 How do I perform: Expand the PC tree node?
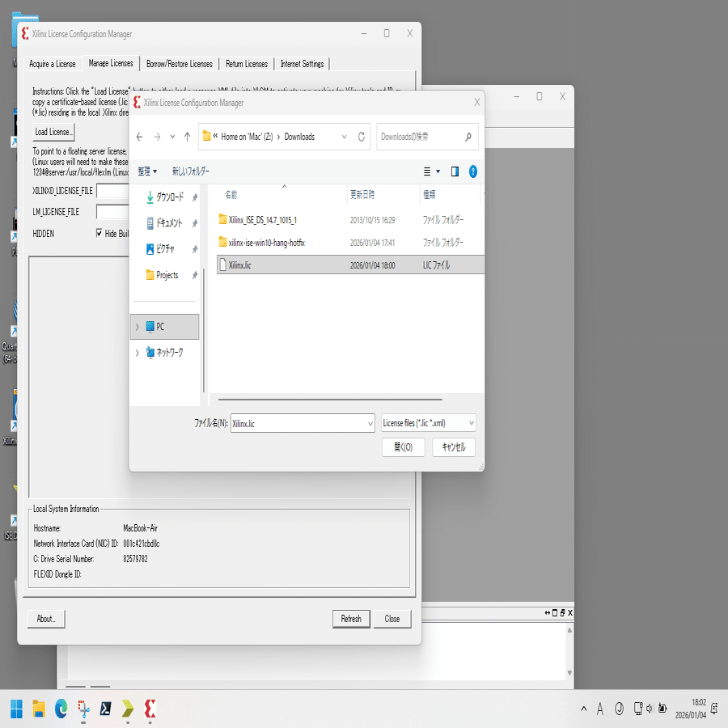pyautogui.click(x=137, y=327)
